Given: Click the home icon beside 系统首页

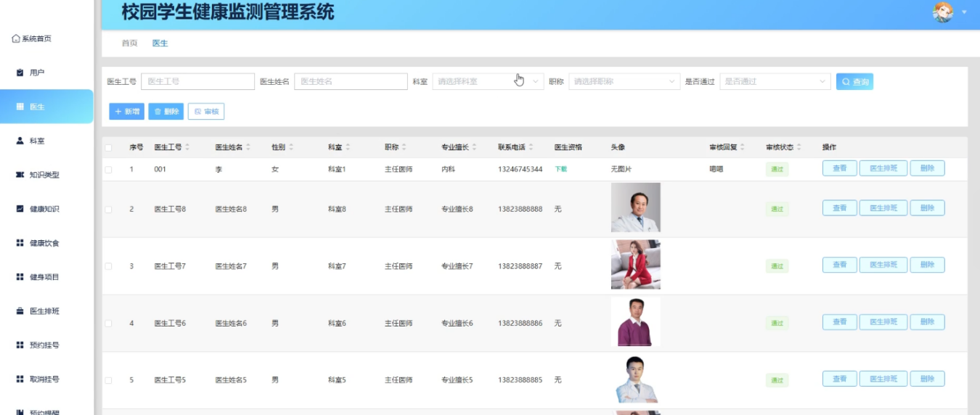Looking at the screenshot, I should click(x=16, y=38).
